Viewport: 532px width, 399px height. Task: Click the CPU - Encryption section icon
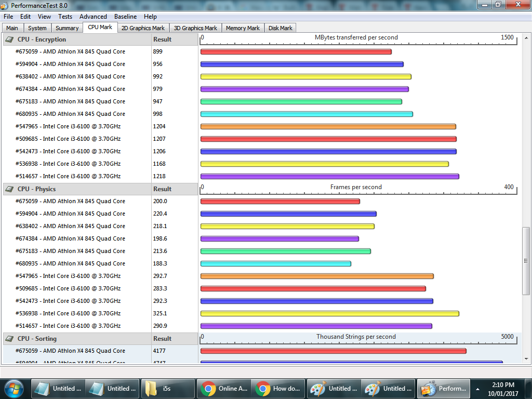[10, 39]
